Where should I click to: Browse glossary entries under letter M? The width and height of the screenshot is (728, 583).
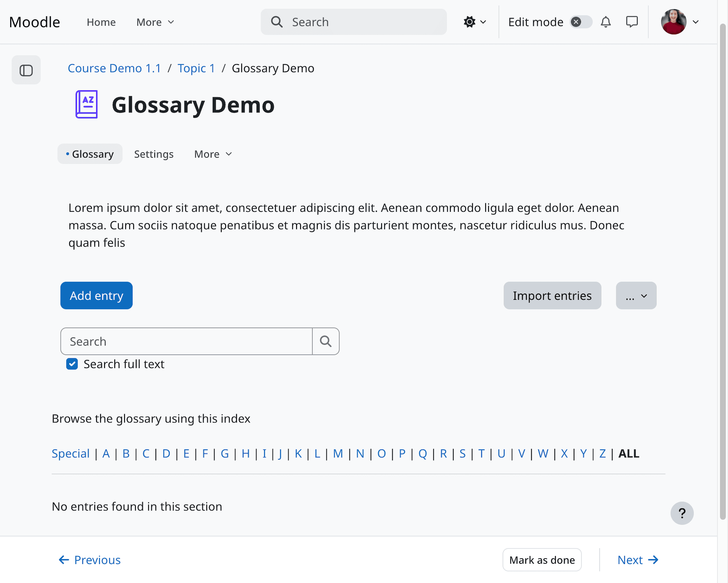click(338, 453)
